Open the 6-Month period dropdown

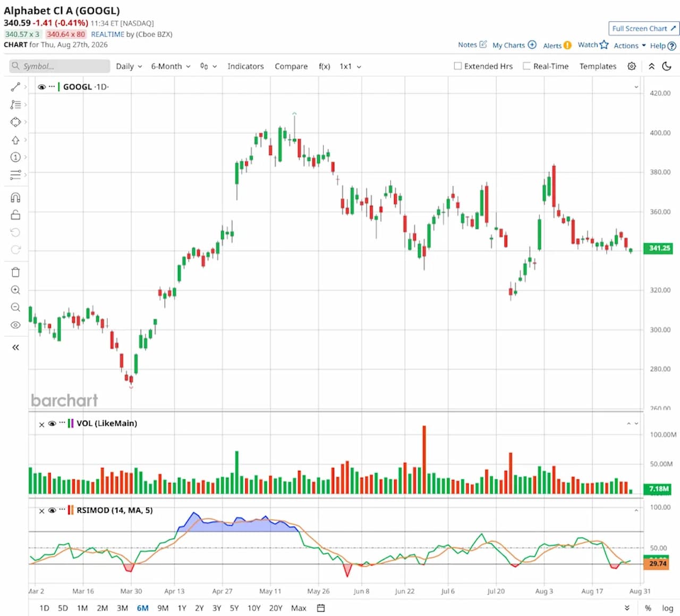(x=171, y=66)
